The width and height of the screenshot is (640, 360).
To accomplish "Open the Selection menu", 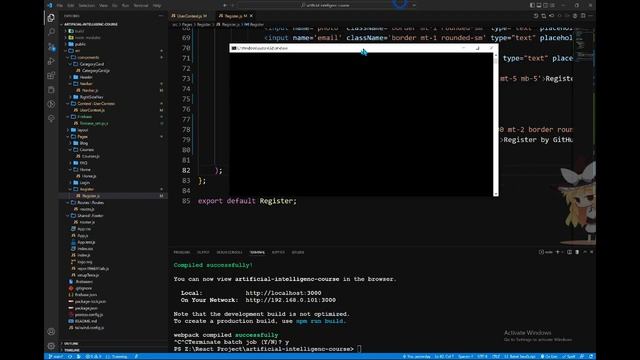I will pos(86,6).
